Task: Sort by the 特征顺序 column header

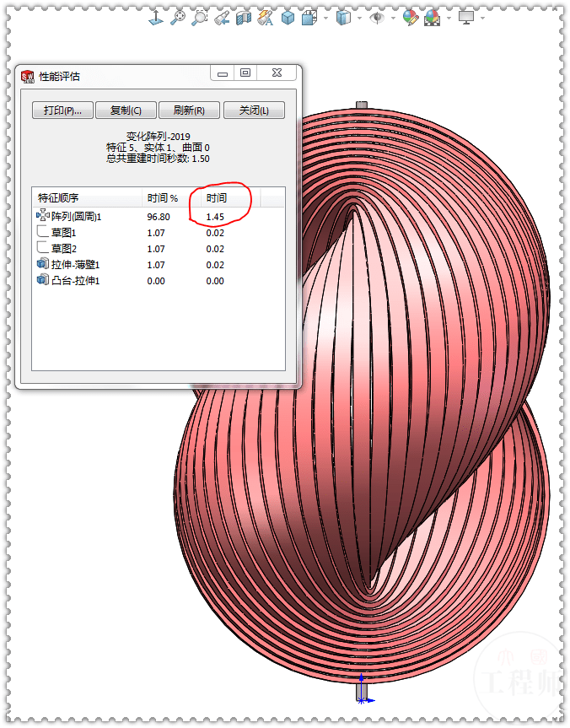Action: tap(86, 197)
